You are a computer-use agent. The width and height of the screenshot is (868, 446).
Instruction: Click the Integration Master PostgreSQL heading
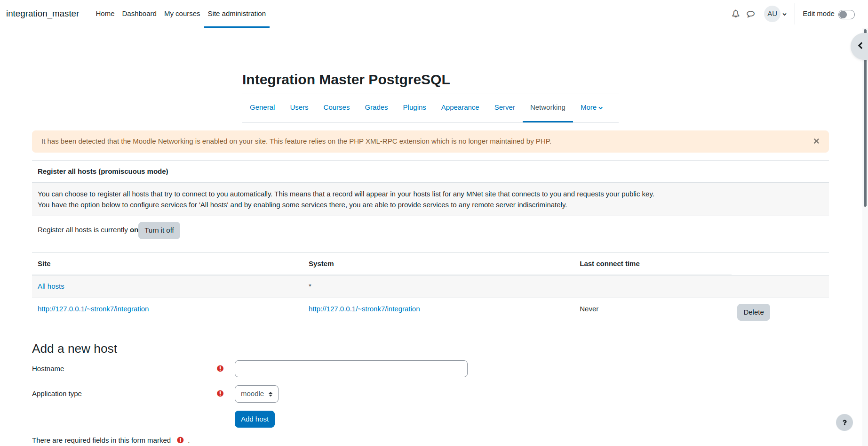tap(346, 80)
